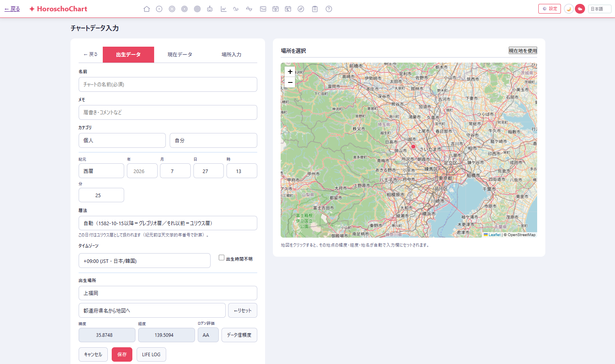Viewport: 615px width, 364px height.
Task: Open the calendar with clock icon
Action: 276,9
